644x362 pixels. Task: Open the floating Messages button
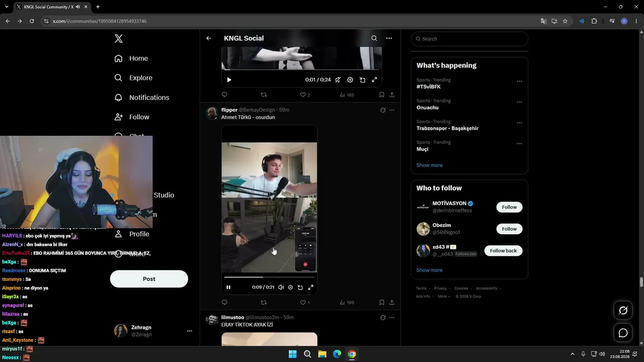[623, 333]
